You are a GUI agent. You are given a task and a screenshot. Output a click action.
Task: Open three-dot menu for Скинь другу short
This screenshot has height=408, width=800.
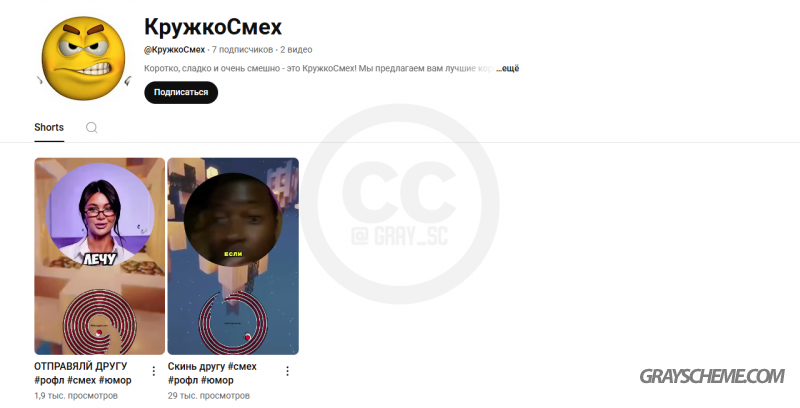pyautogui.click(x=287, y=371)
